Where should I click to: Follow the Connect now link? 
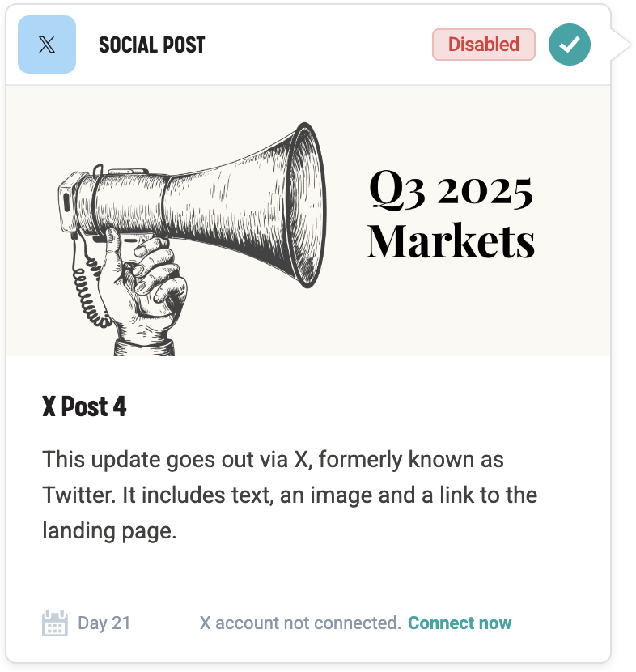pos(460,623)
